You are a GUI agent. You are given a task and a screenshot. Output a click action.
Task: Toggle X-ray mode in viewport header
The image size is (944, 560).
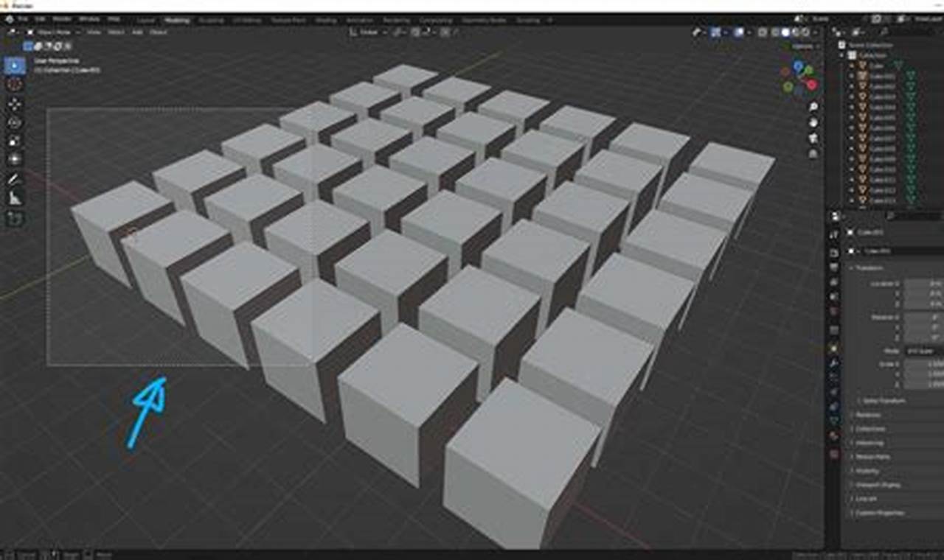pos(762,32)
